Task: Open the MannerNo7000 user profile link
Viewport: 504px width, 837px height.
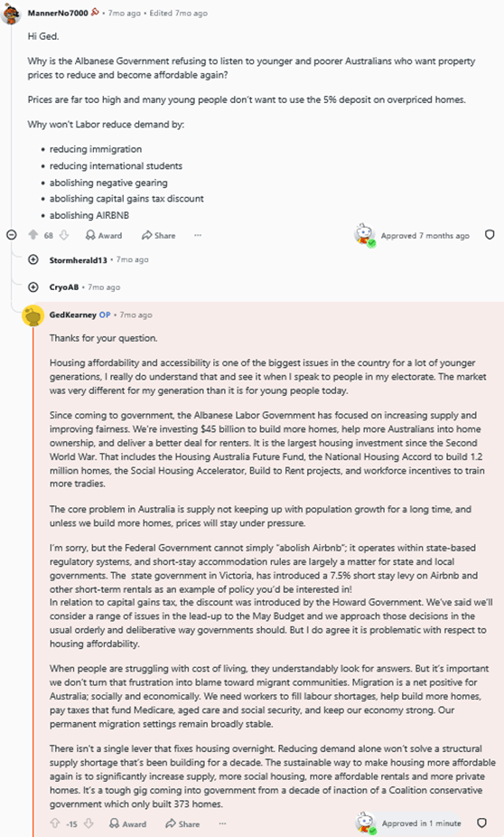Action: pos(58,13)
